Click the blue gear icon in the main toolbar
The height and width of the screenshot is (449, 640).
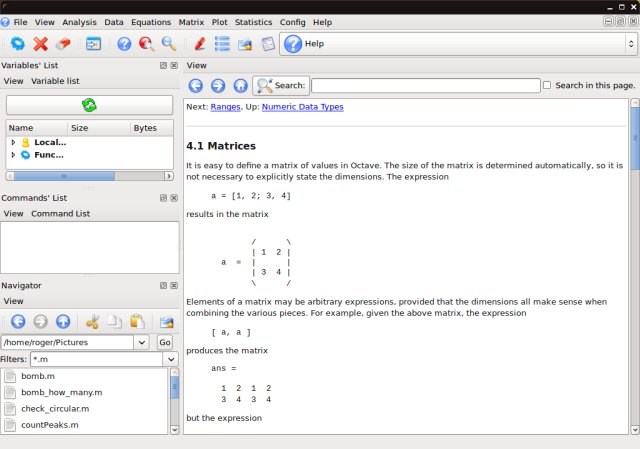coord(18,44)
